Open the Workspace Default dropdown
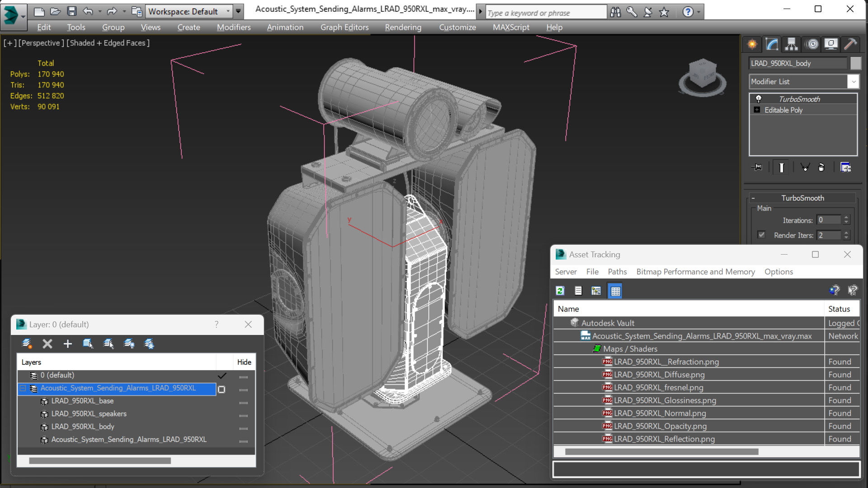This screenshot has width=868, height=488. click(228, 11)
